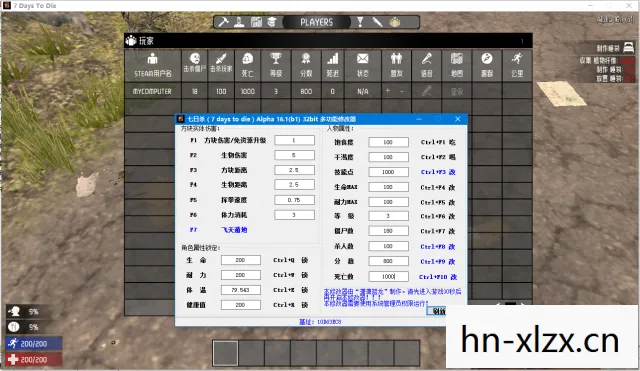The height and width of the screenshot is (371, 640).
Task: Minimize the trainer window
Action: point(419,119)
